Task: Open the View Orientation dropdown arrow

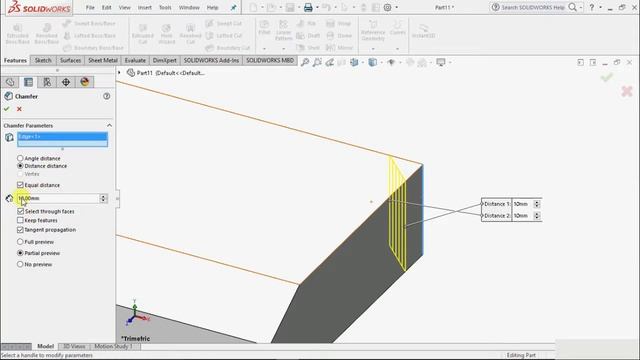Action: (x=362, y=62)
